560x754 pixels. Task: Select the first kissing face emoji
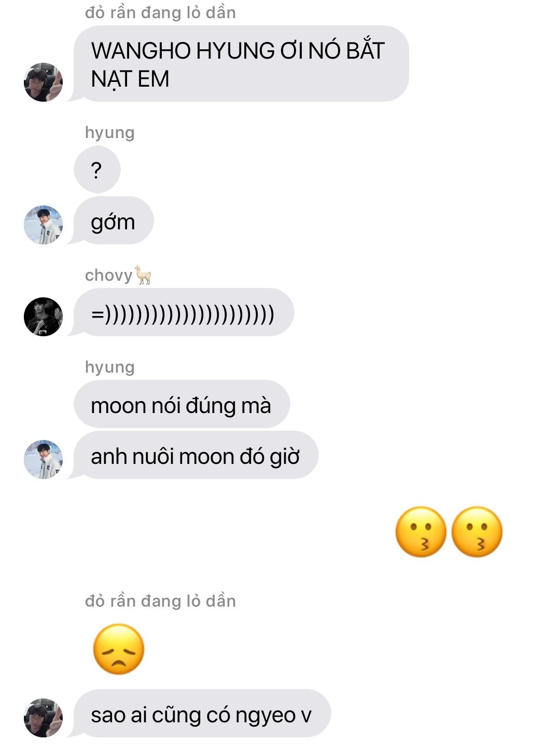[421, 532]
